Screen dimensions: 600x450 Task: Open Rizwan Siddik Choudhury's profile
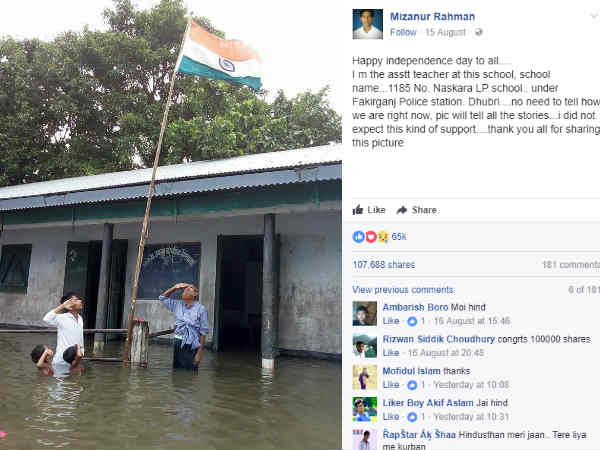[x=439, y=339]
